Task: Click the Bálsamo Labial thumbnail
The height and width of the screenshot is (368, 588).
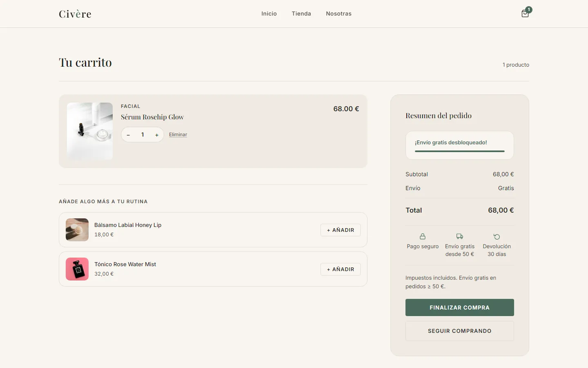Action: click(77, 230)
